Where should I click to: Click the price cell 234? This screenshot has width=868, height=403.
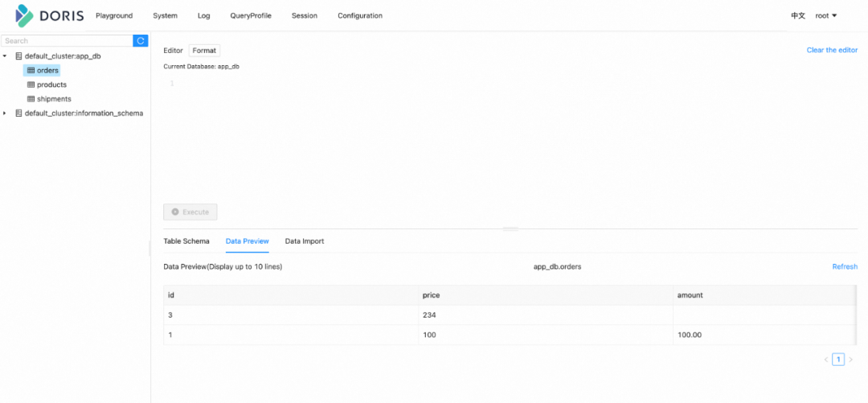(x=545, y=315)
